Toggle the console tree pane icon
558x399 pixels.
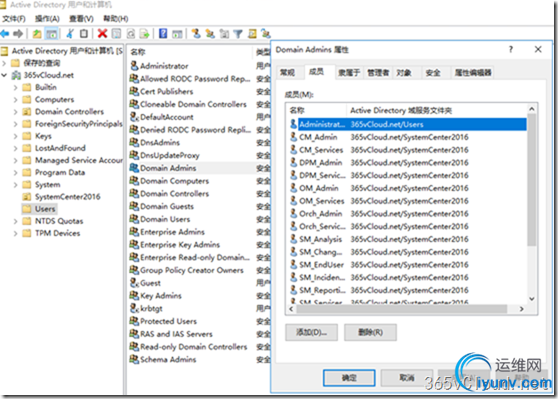[x=52, y=34]
